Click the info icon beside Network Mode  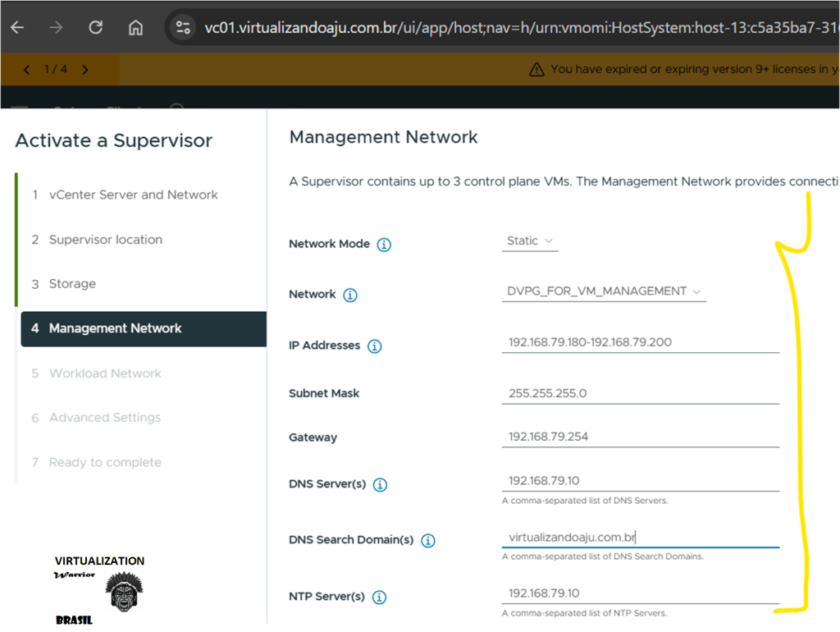coord(384,245)
